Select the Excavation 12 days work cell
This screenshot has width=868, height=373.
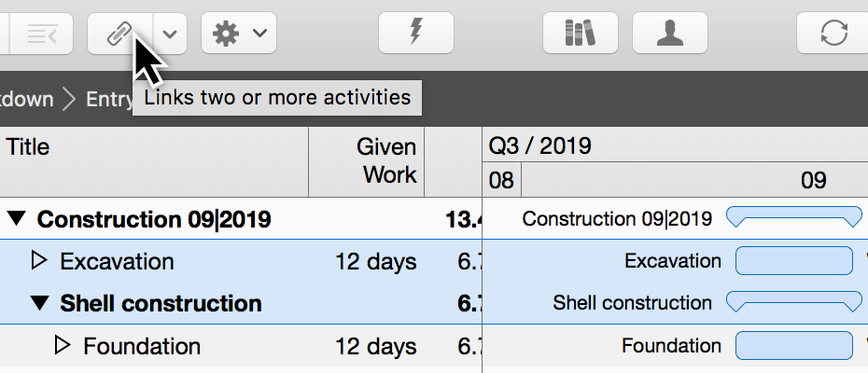pos(375,262)
